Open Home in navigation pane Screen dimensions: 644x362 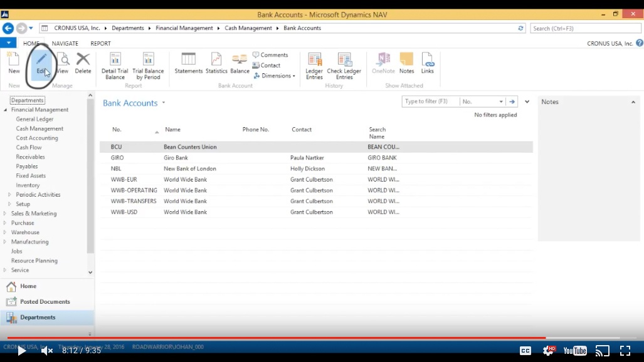[47, 286]
